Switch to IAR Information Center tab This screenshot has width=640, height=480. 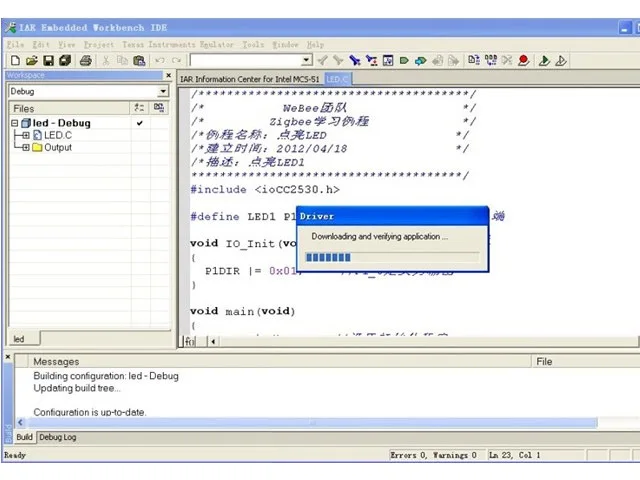tap(250, 79)
